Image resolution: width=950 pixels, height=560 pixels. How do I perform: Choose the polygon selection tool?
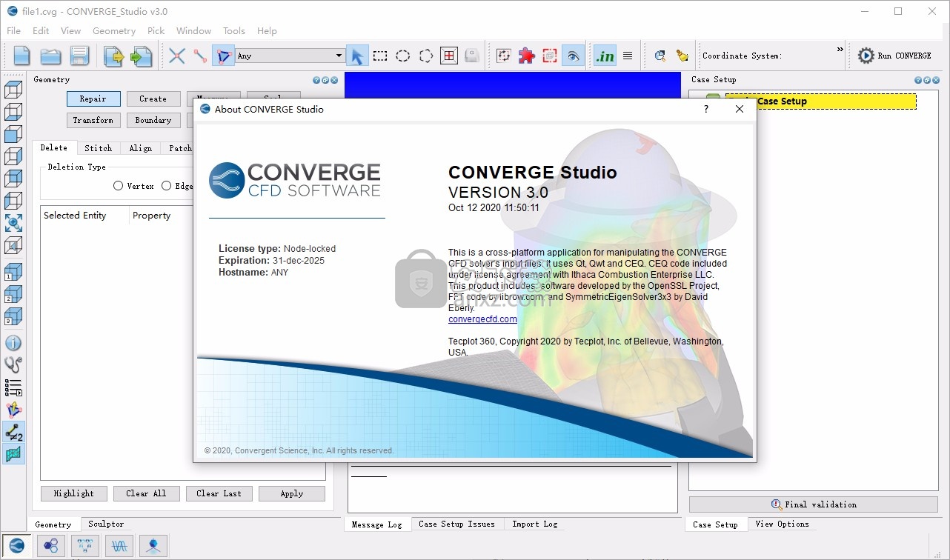click(426, 56)
